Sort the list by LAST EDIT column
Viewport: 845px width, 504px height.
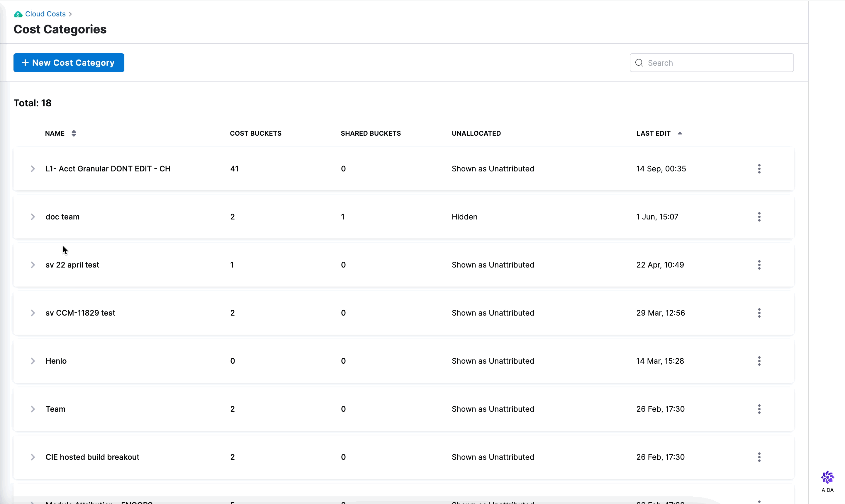tap(658, 133)
